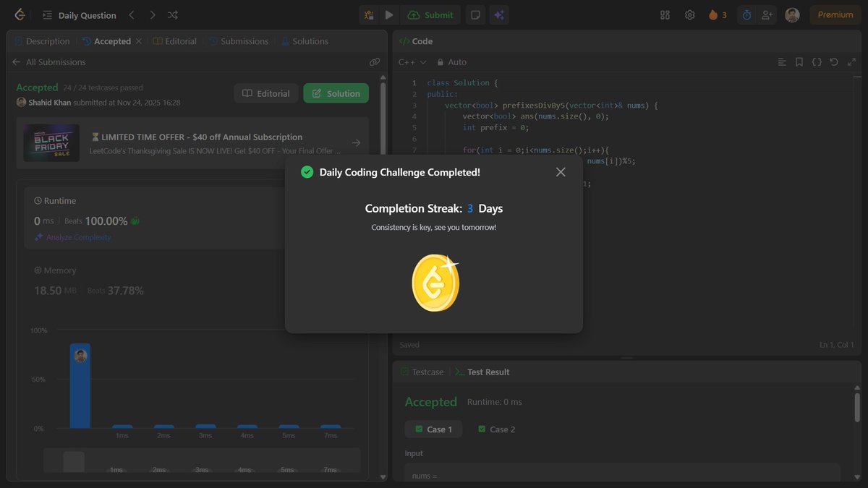Image resolution: width=868 pixels, height=488 pixels.
Task: Open the notes sticky icon
Action: coord(475,15)
